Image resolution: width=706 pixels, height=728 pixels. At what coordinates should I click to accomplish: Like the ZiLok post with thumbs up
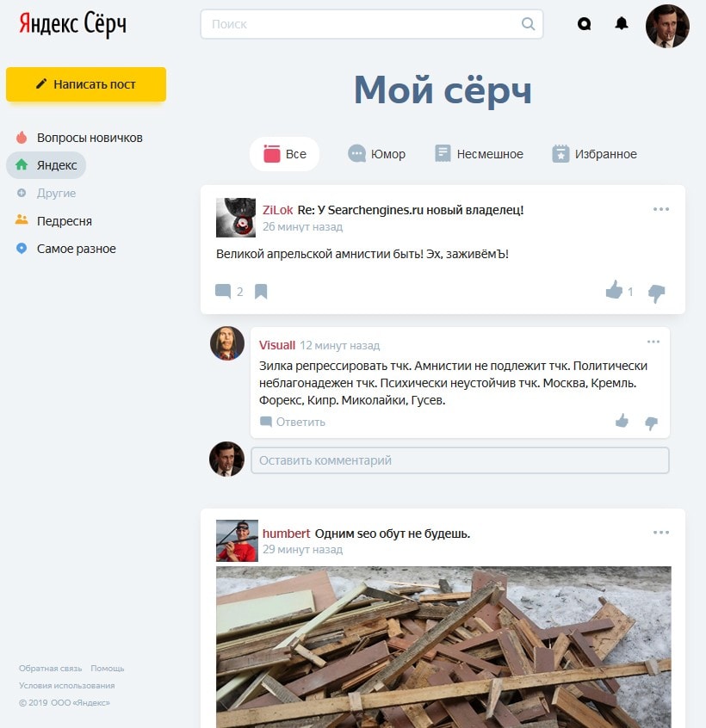pyautogui.click(x=614, y=291)
